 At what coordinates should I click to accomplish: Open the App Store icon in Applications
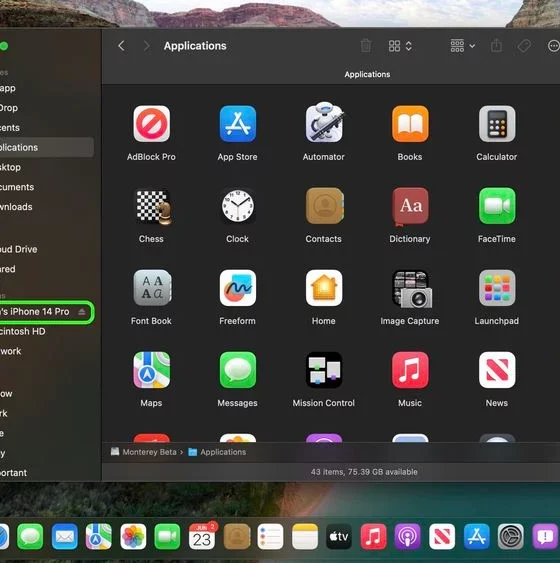tap(238, 124)
